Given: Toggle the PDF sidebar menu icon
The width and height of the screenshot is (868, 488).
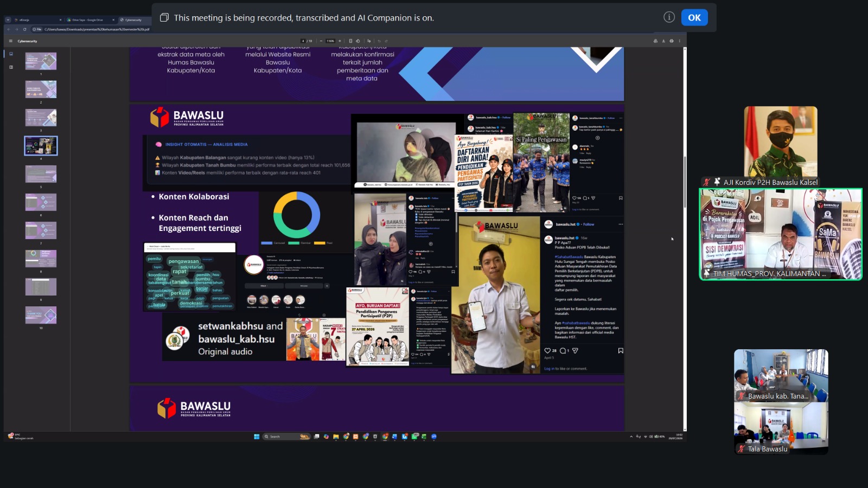Looking at the screenshot, I should 10,41.
